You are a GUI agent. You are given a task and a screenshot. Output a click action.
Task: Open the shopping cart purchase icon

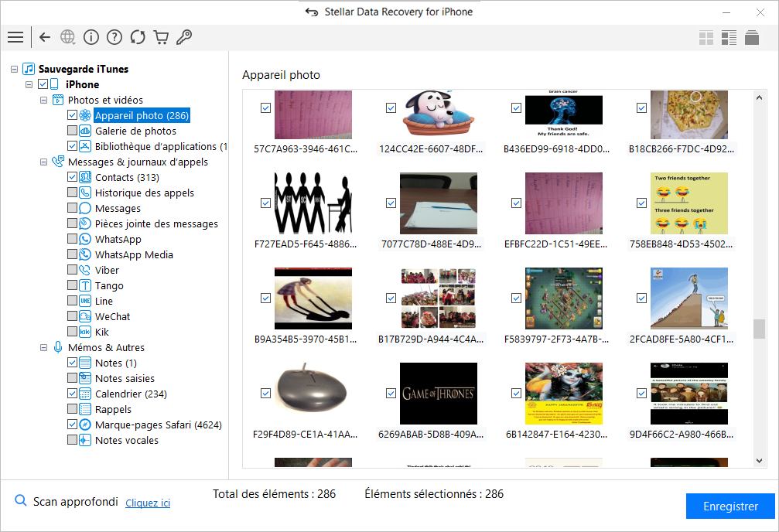coord(161,37)
